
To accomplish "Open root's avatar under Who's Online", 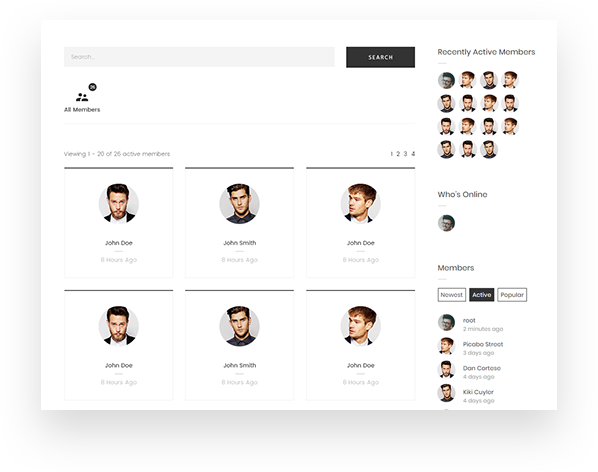I will (446, 223).
